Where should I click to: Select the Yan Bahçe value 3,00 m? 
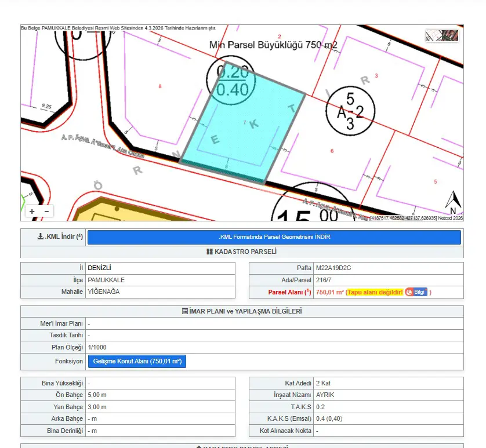tap(97, 407)
